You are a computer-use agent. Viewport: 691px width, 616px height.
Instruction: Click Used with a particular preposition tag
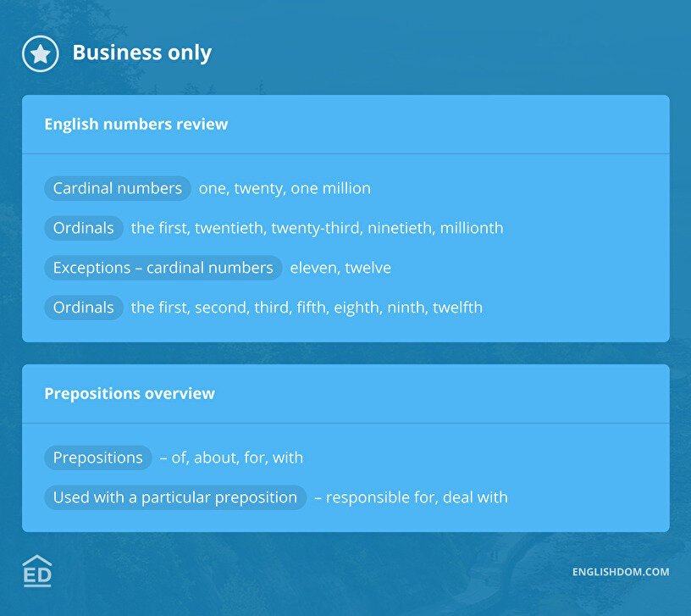[175, 497]
